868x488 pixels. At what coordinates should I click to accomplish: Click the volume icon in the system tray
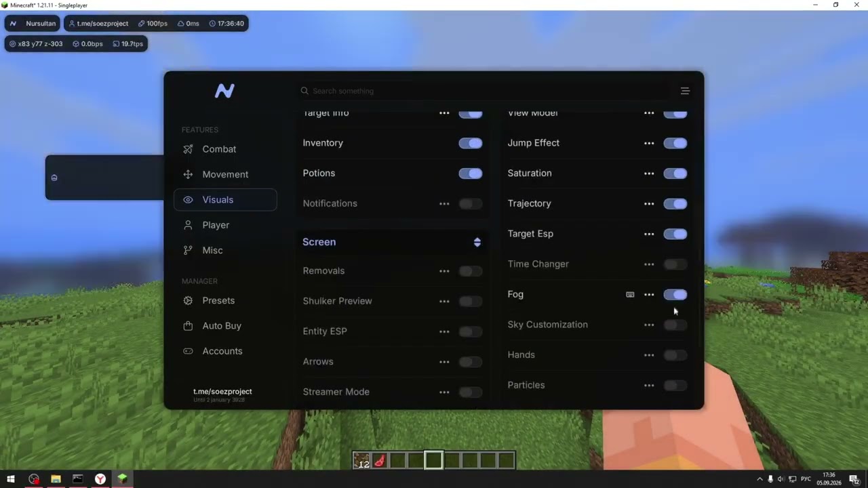click(x=781, y=479)
